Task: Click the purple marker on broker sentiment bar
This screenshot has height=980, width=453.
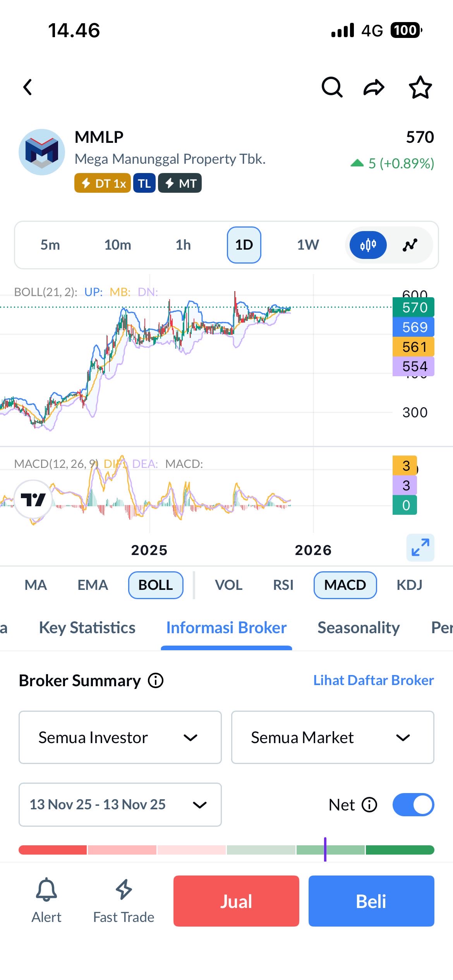Action: point(325,850)
